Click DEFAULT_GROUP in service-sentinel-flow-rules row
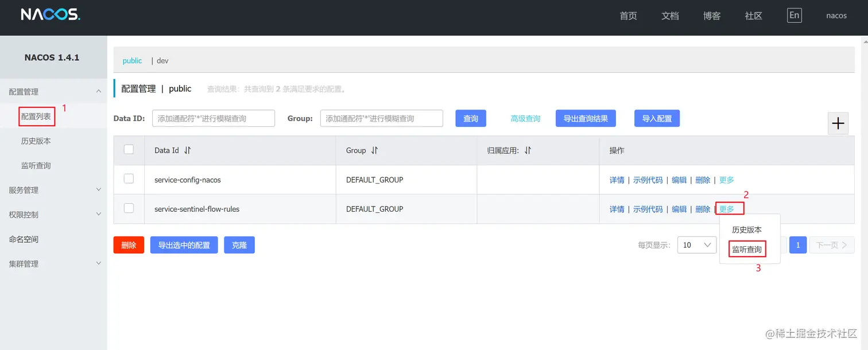Screen dimensions: 868x350 (x=374, y=209)
